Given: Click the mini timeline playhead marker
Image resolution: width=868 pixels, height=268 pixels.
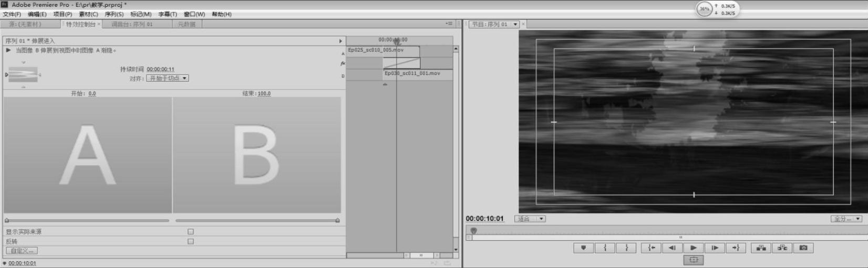Looking at the screenshot, I should (397, 41).
